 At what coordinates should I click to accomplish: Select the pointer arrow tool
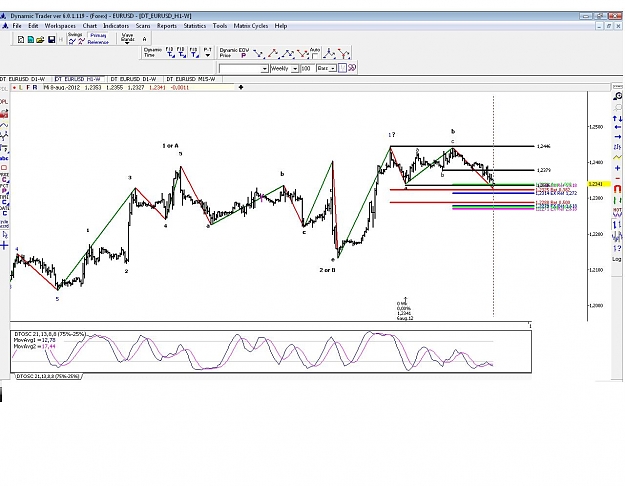(x=5, y=235)
